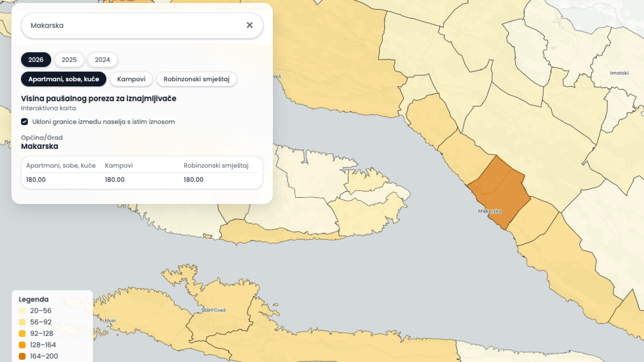644x362 pixels.
Task: Choose Robinzonski smještaj category
Action: click(x=196, y=79)
